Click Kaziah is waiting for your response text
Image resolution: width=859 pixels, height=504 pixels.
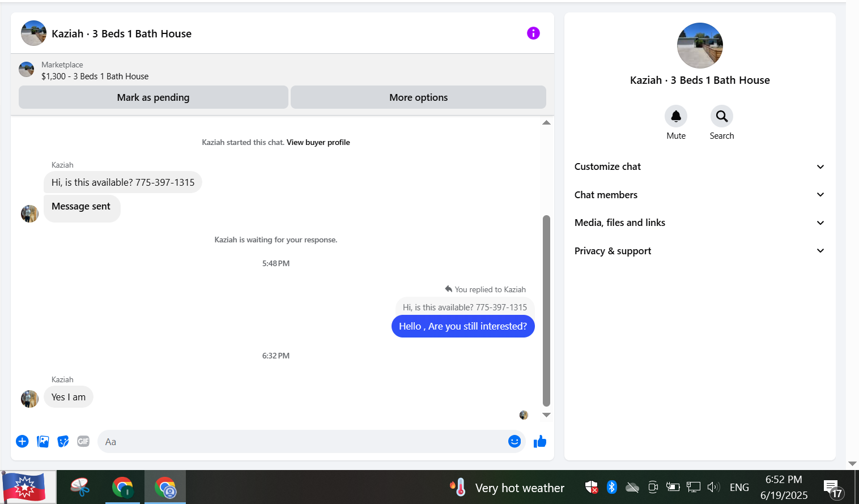[276, 240]
